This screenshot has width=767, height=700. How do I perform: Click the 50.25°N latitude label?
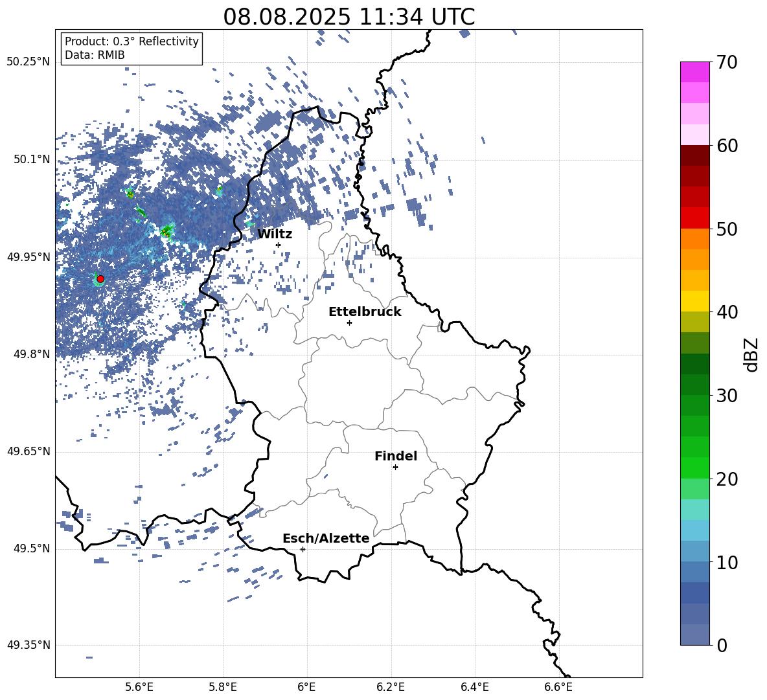29,62
